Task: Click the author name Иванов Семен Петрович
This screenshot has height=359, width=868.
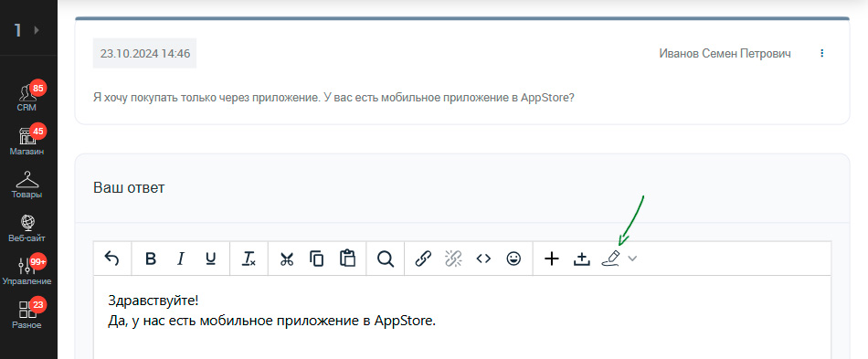Action: point(725,54)
